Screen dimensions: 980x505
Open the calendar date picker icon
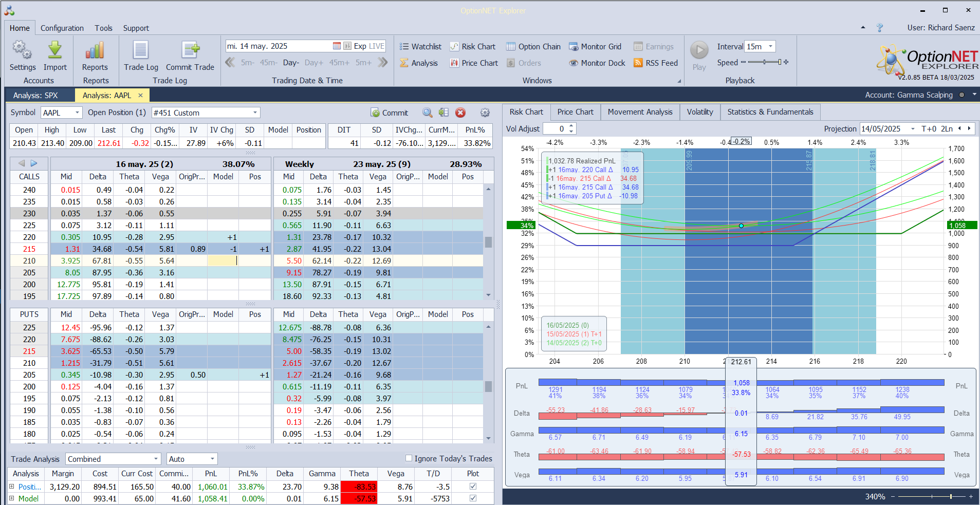click(337, 46)
